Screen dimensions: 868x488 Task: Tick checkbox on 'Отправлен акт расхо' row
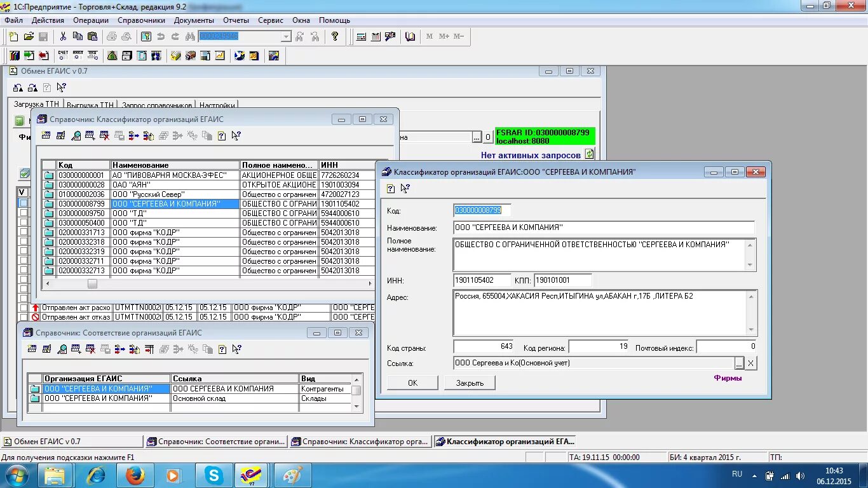tap(24, 308)
